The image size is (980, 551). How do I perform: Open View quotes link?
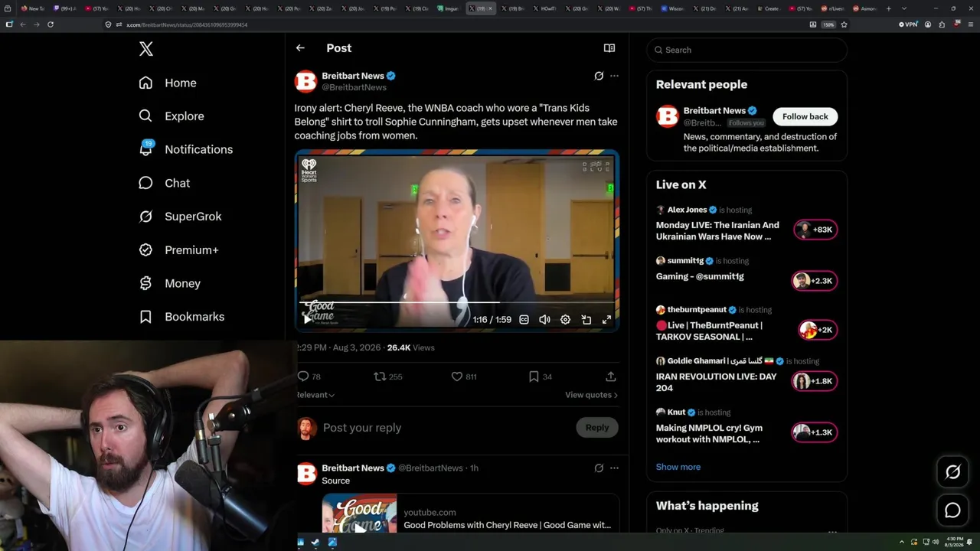(591, 395)
